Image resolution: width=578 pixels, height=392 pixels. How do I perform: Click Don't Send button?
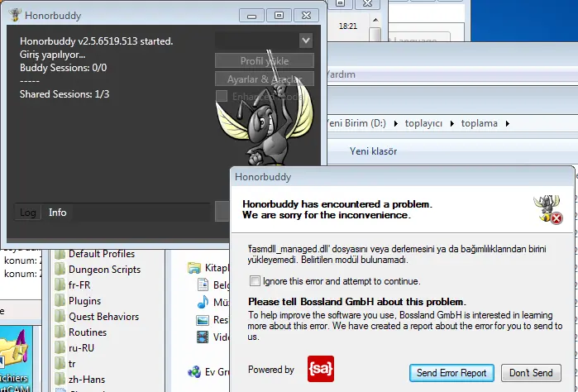[531, 373]
